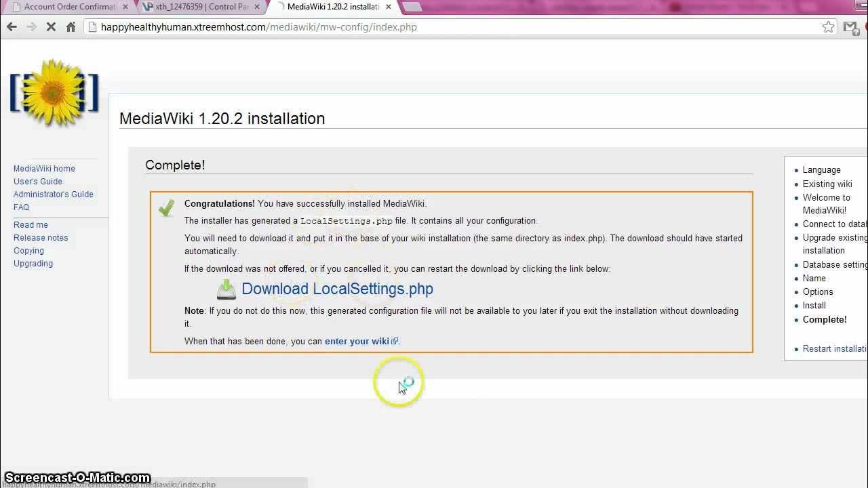Viewport: 868px width, 488px height.
Task: Open a new browser tab
Action: click(412, 7)
